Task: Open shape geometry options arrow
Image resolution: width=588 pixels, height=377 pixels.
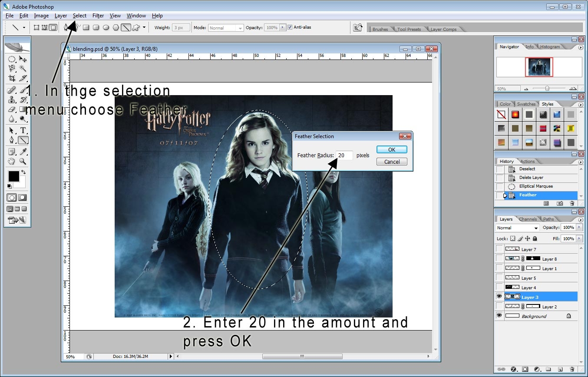Action: pos(144,27)
